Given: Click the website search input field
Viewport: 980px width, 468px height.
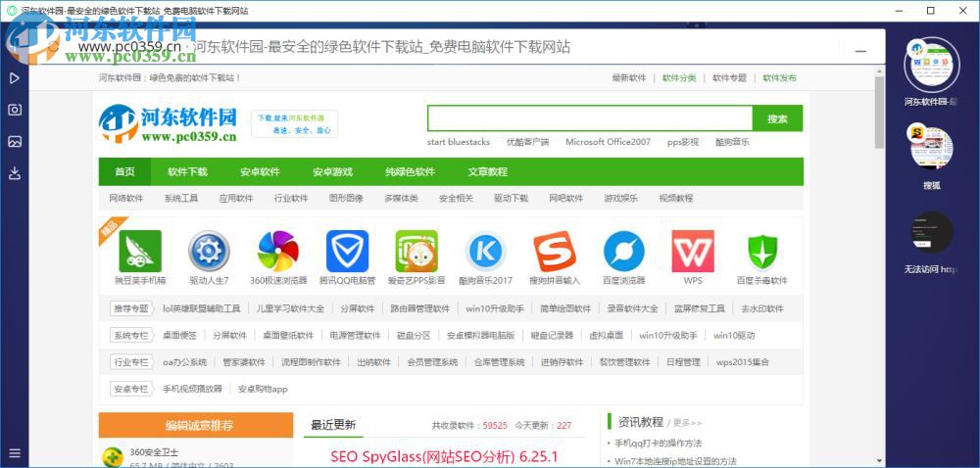Looking at the screenshot, I should coord(590,117).
